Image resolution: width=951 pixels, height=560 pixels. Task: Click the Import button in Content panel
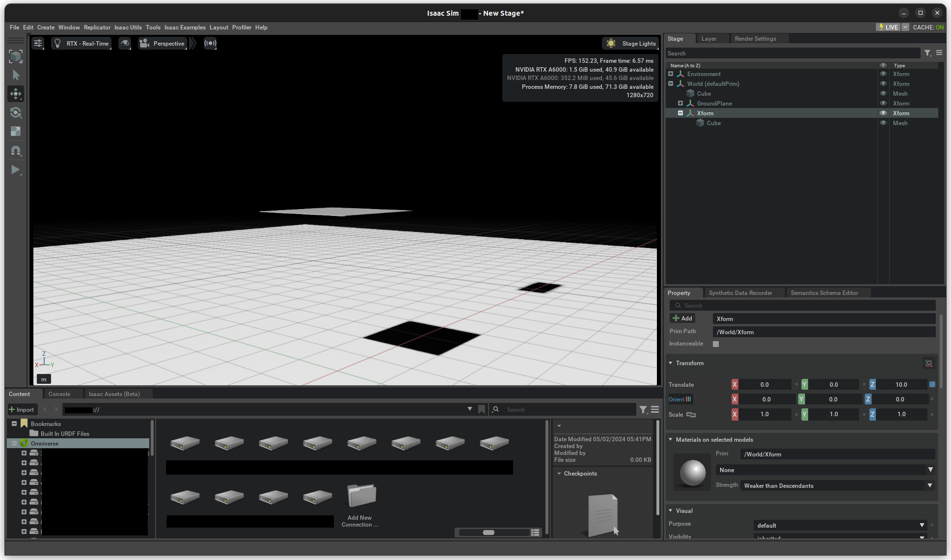[22, 409]
